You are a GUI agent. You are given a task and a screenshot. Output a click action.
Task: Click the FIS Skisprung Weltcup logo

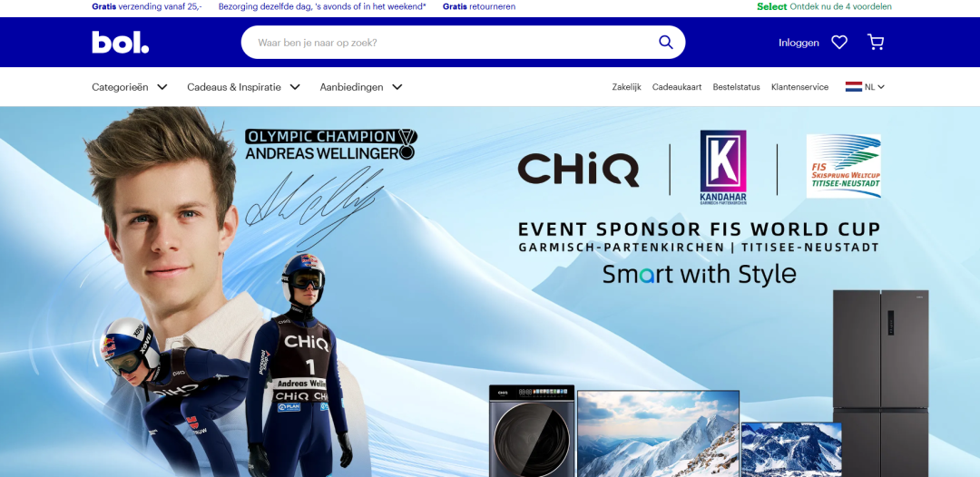[x=843, y=166]
